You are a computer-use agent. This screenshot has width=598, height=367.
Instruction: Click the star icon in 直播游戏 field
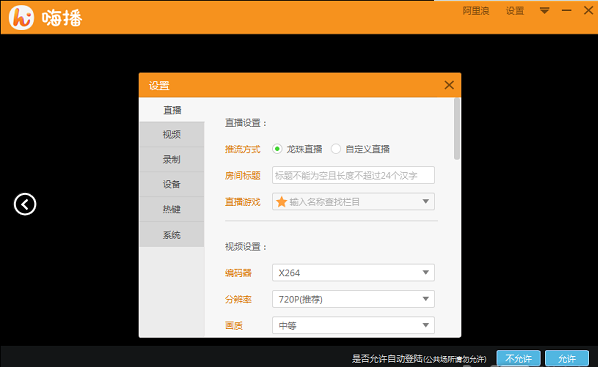tap(281, 202)
